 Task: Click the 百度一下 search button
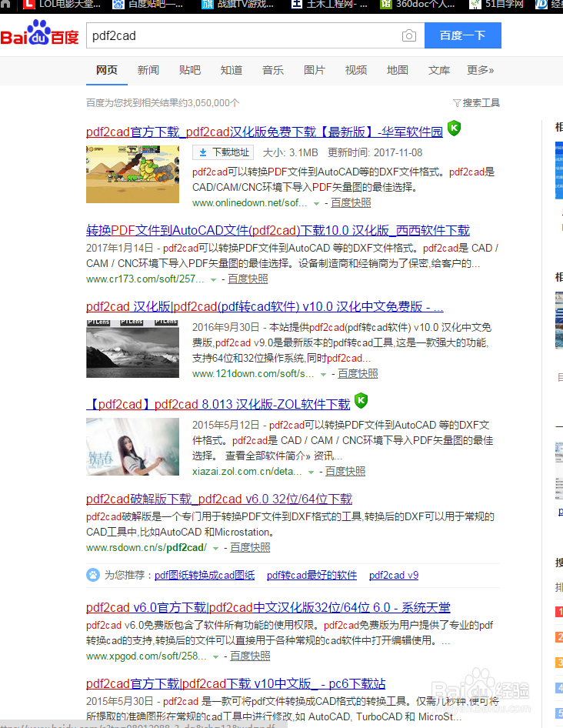click(463, 35)
